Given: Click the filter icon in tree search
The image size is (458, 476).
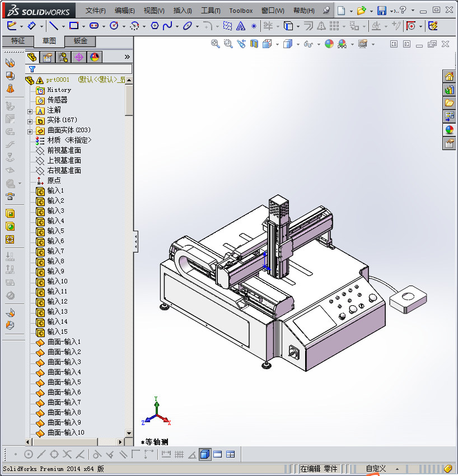Looking at the screenshot, I should (32, 69).
